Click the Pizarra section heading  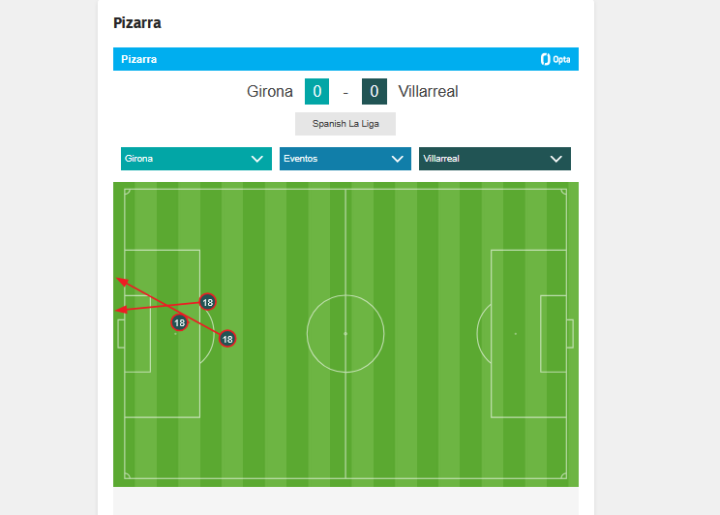137,23
